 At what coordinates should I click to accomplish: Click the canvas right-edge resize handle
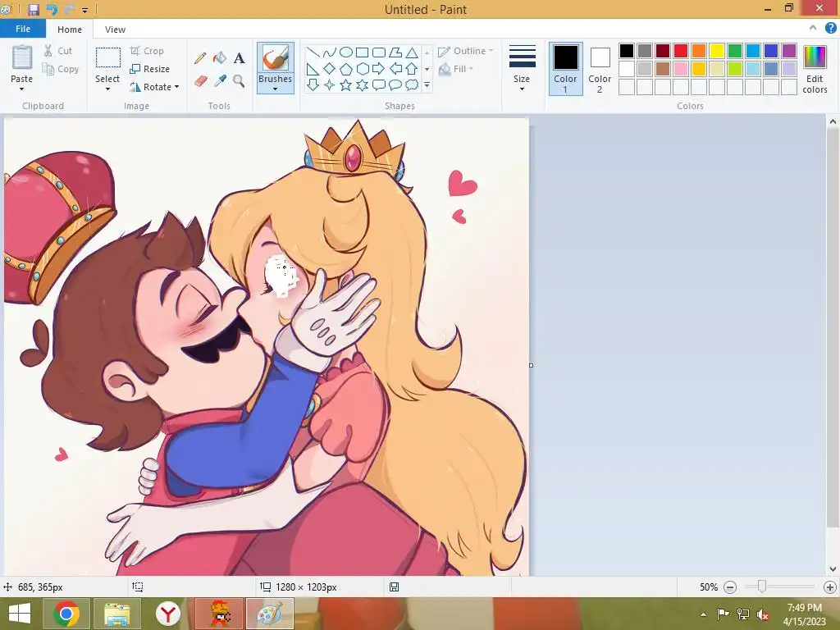pos(531,365)
